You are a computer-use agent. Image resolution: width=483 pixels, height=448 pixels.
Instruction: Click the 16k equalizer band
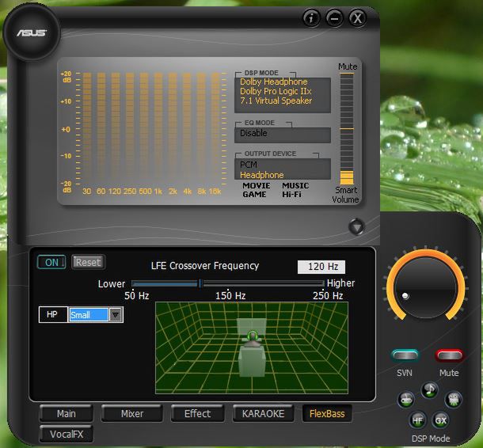pos(215,128)
